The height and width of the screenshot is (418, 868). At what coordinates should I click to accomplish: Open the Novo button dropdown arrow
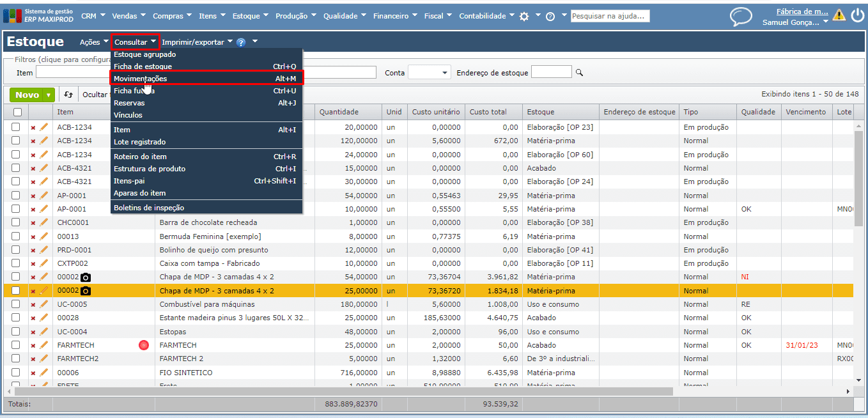(x=49, y=95)
